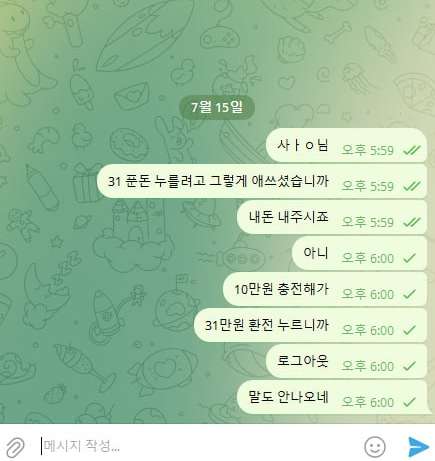Click sent check mark on '말도 안나오네'

tap(409, 402)
